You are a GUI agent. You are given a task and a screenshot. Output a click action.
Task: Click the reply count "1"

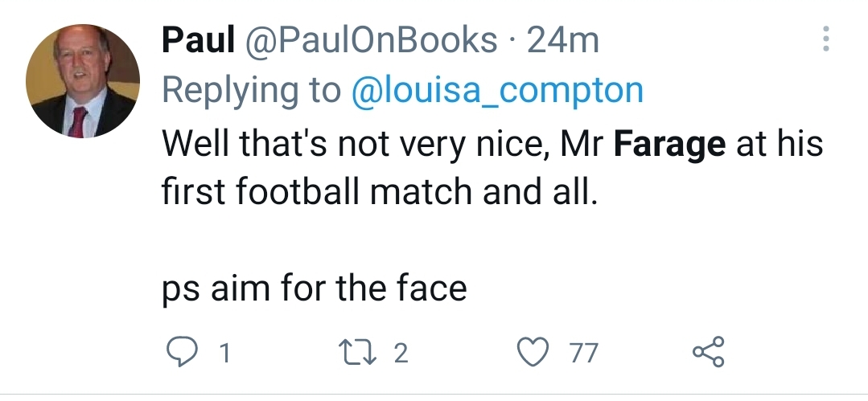click(x=225, y=353)
